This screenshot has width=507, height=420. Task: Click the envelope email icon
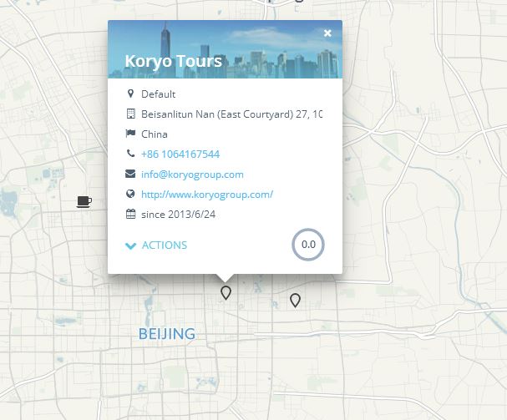pyautogui.click(x=130, y=174)
